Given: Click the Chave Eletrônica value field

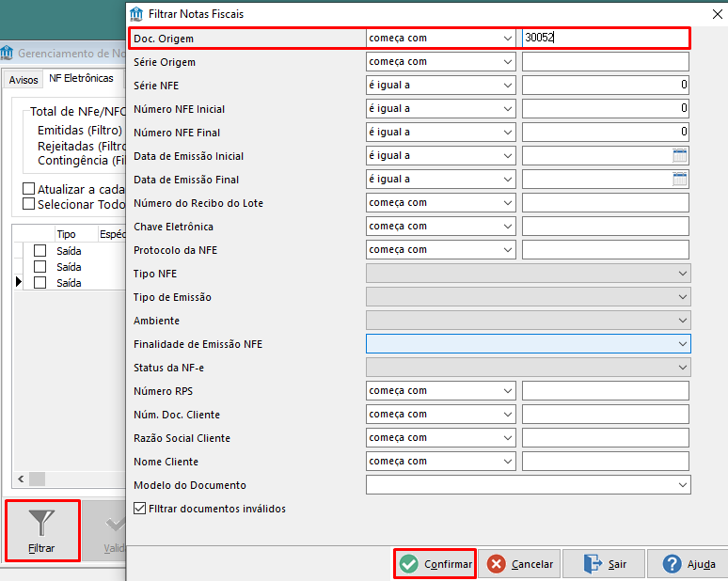Looking at the screenshot, I should 605,226.
